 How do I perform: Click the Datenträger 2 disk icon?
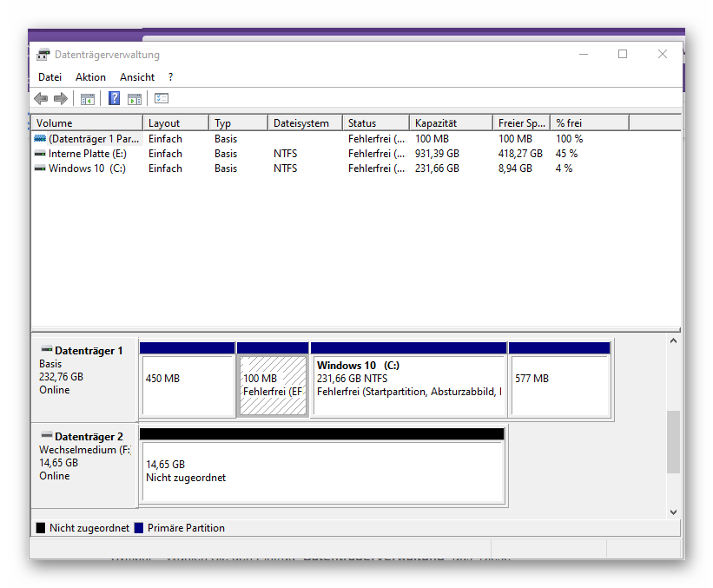pyautogui.click(x=46, y=436)
